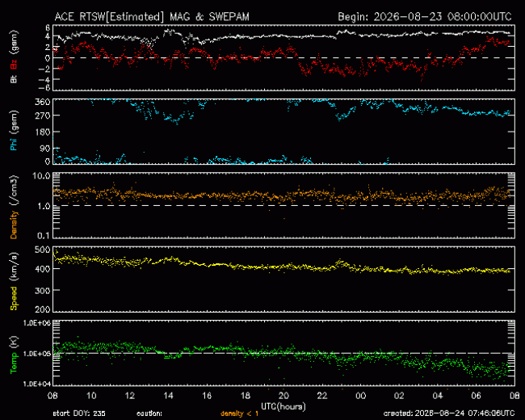Click the yellow 'Speed' axis label

click(x=14, y=298)
